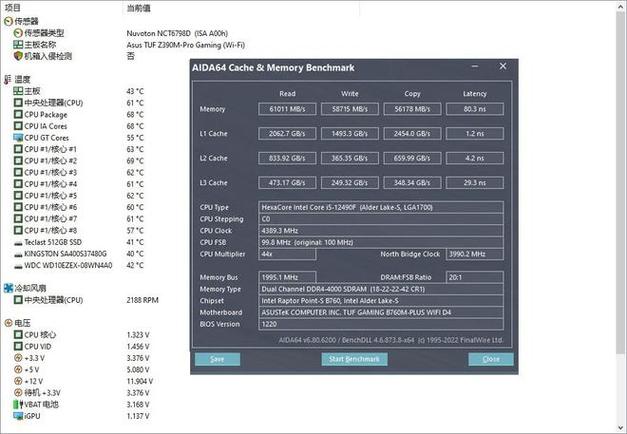Click the CPU #1/核心 #2 69 °C value

pos(135,161)
